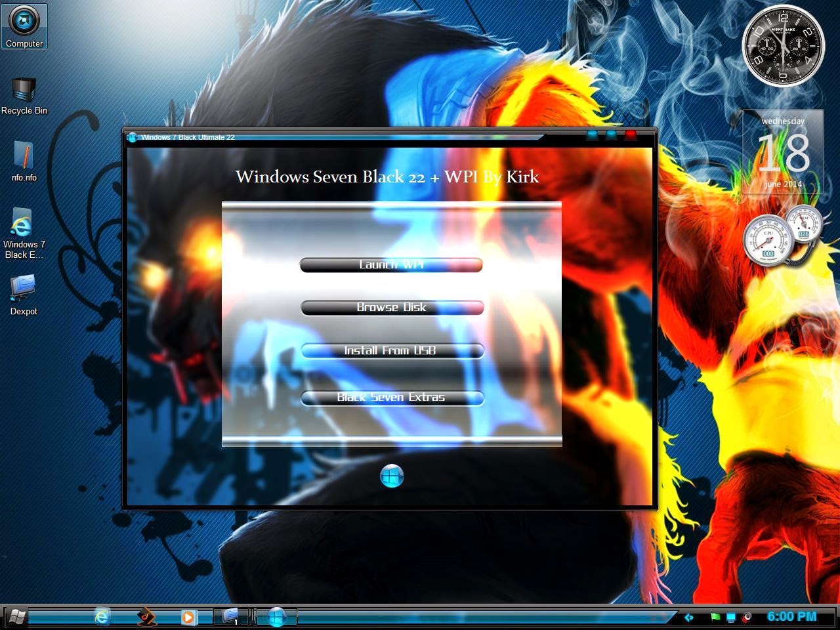Image resolution: width=840 pixels, height=630 pixels.
Task: Minimize the Windows 7 Black Ultimate window
Action: (x=593, y=136)
